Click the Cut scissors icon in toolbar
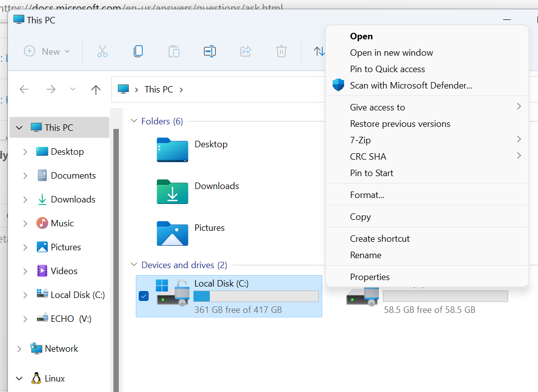Screen dimensions: 538x392 102,52
